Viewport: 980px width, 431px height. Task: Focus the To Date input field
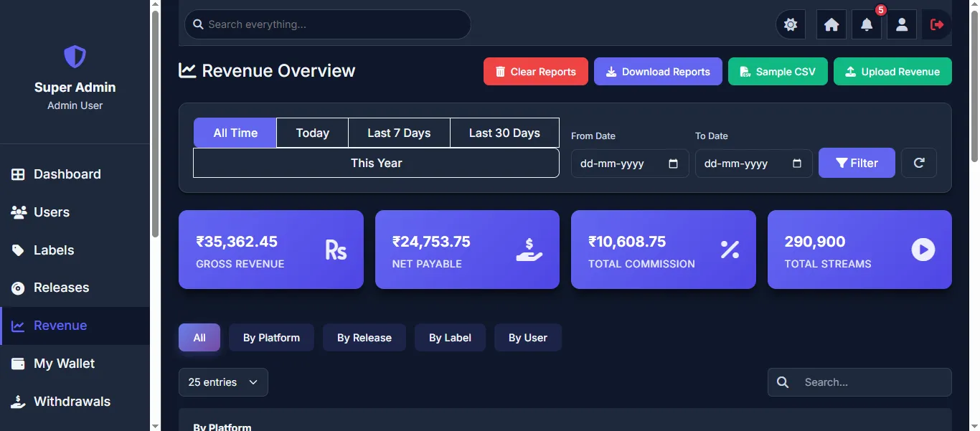(754, 164)
